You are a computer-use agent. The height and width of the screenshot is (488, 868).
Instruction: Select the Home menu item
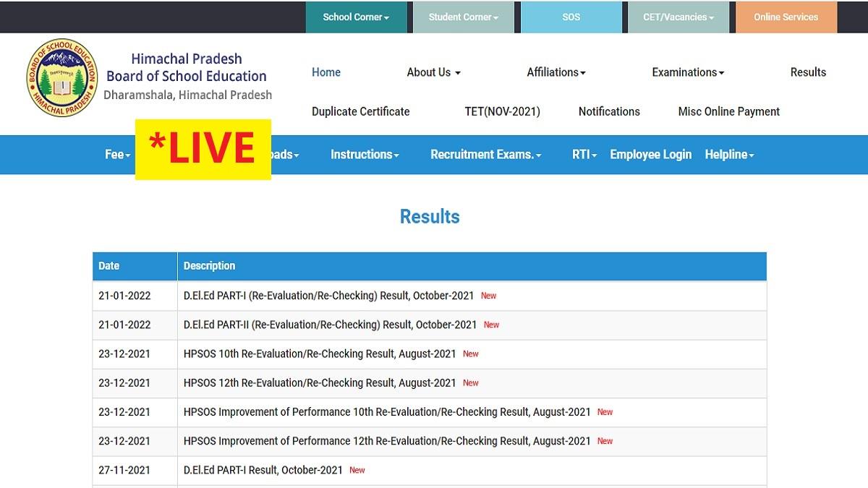pos(326,72)
